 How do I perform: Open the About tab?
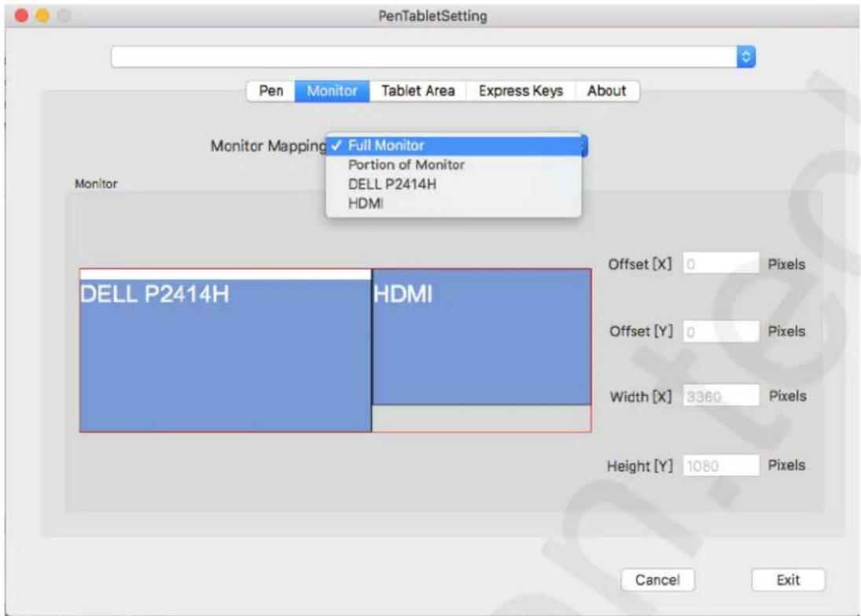click(606, 90)
